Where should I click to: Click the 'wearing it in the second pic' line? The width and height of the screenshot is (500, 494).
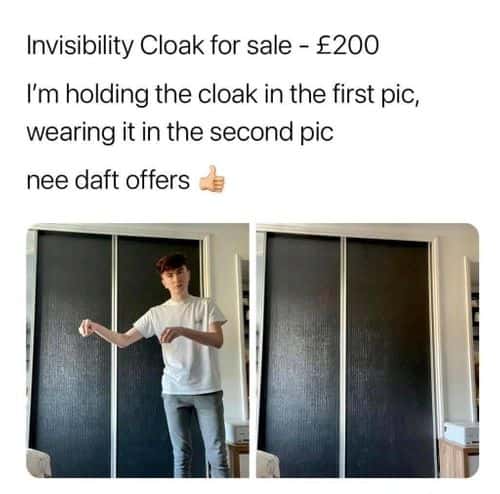pyautogui.click(x=180, y=132)
